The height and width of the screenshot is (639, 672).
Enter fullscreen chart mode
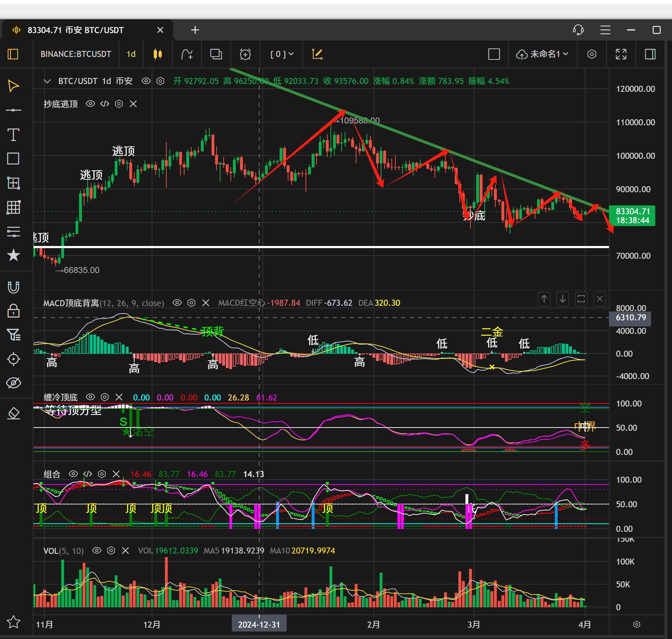(x=621, y=54)
